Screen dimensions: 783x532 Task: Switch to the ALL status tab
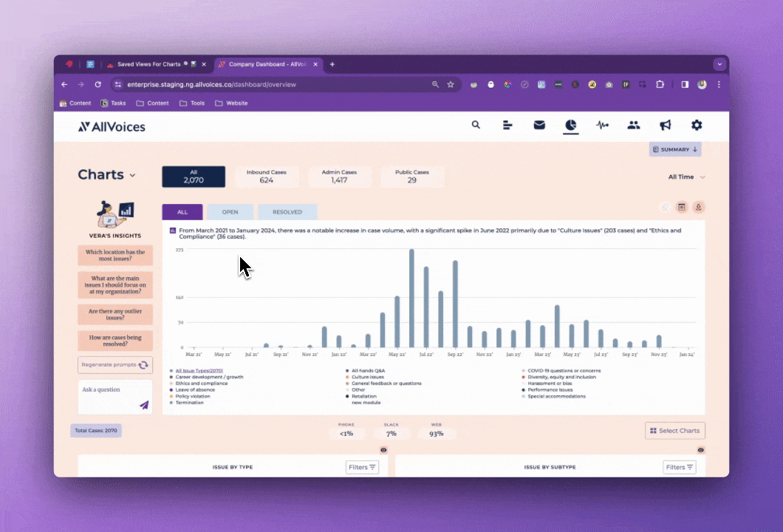click(x=182, y=212)
